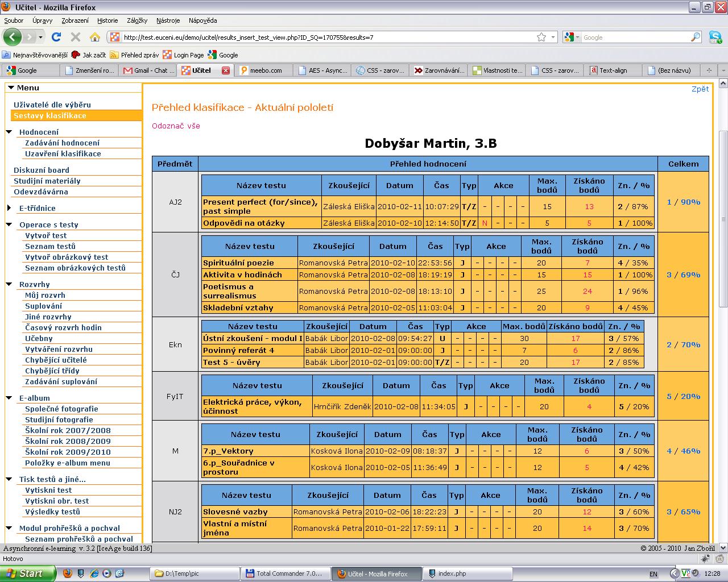Go back using the green back arrow
This screenshot has width=728, height=582.
point(12,37)
